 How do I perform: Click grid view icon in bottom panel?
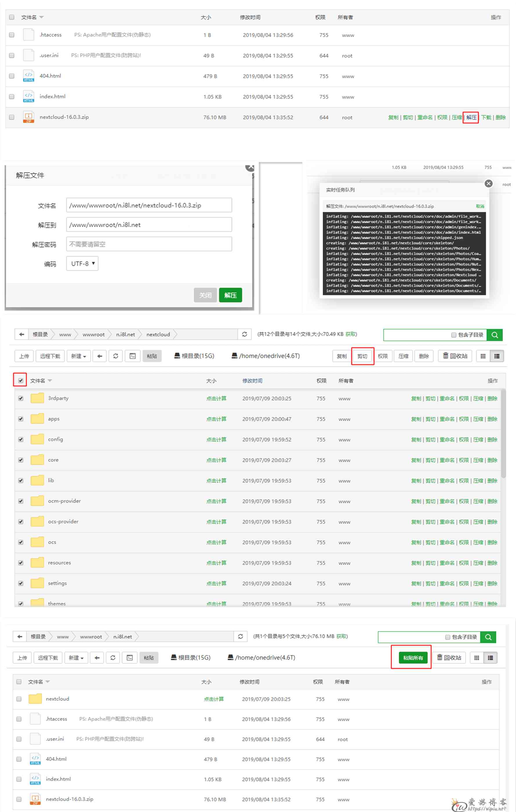pyautogui.click(x=477, y=657)
